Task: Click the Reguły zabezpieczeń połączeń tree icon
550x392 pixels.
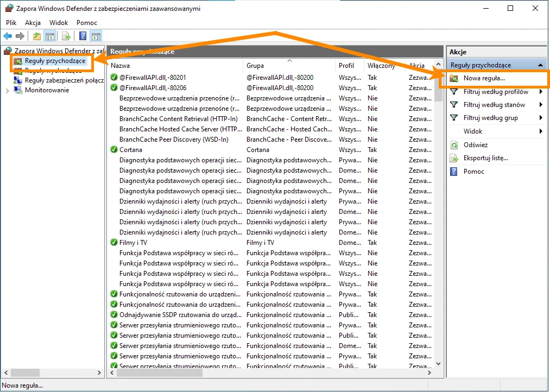Action: click(17, 80)
